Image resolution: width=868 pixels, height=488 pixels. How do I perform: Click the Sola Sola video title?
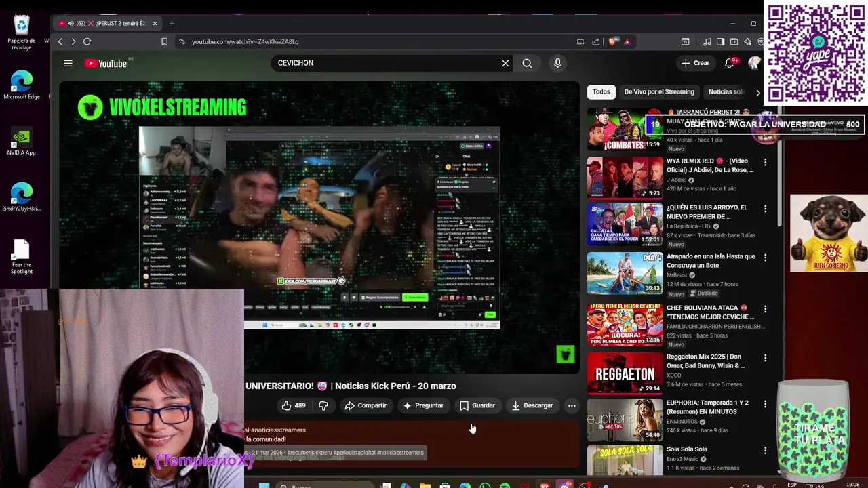coord(686,449)
